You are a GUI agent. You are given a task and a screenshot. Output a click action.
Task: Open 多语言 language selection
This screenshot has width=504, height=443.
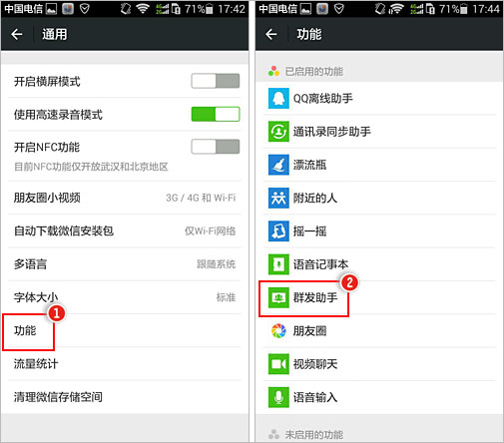coord(125,264)
